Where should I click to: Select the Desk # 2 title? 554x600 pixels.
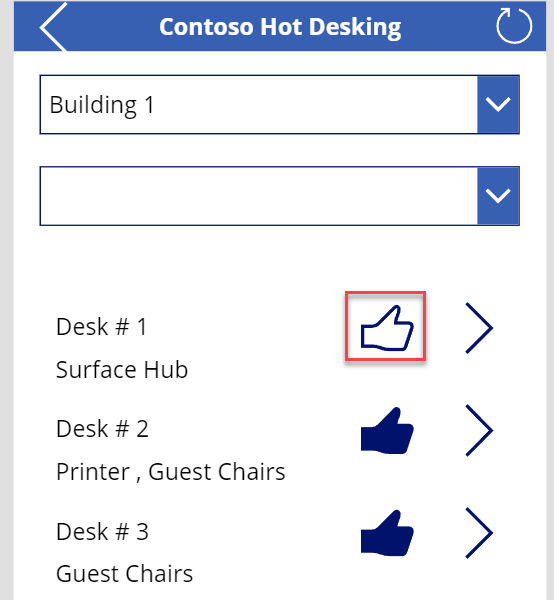[x=102, y=429]
